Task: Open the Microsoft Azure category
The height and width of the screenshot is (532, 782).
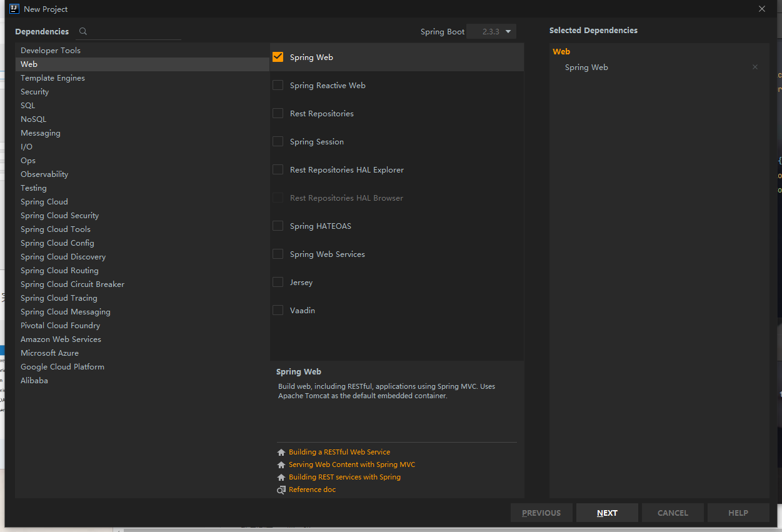Action: (143, 353)
